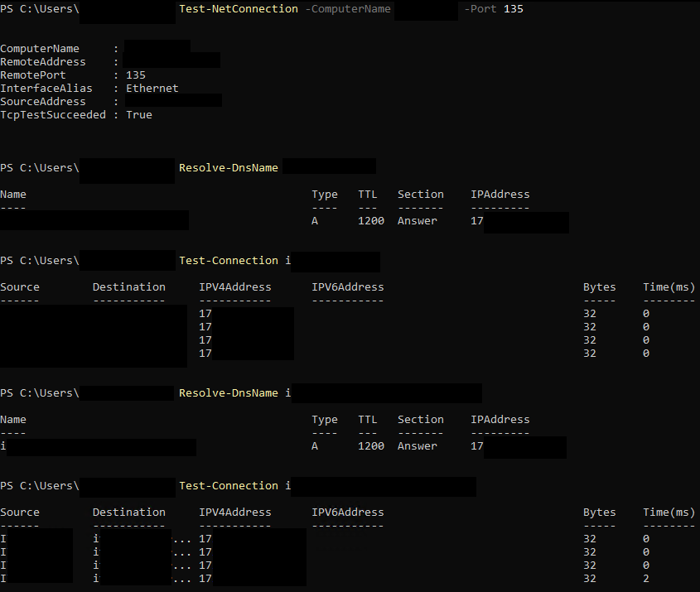Click Section header in first DNS result
Image resolution: width=700 pixels, height=592 pixels.
pyautogui.click(x=421, y=195)
